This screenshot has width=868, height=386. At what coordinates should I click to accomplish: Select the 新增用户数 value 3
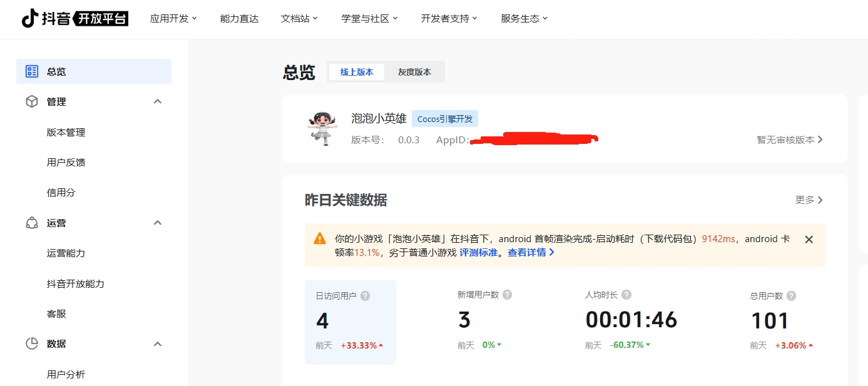464,320
